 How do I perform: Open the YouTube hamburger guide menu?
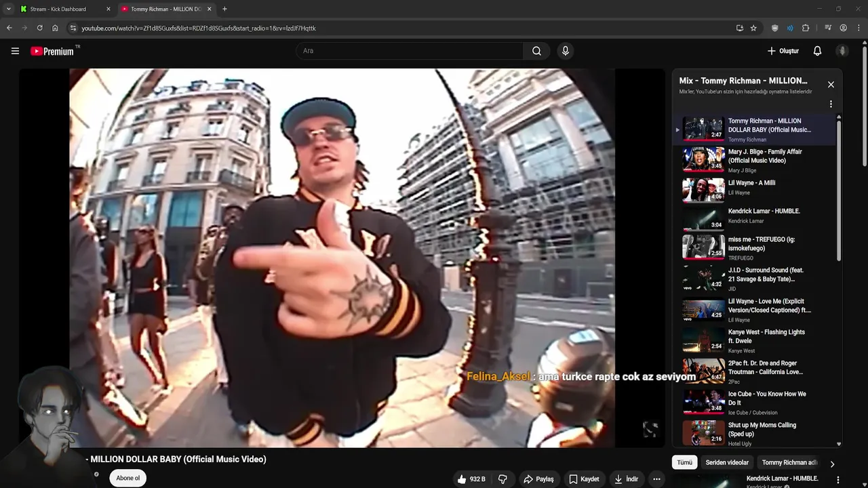click(x=15, y=51)
